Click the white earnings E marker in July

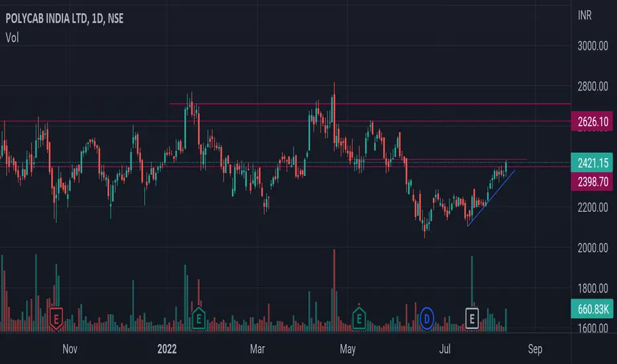tap(472, 318)
